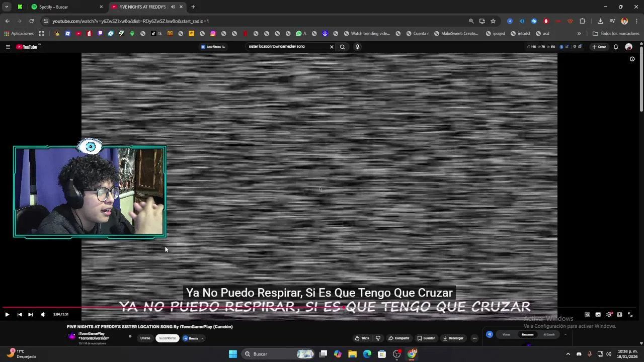Open the Chrome three-dot menu

click(636, 21)
